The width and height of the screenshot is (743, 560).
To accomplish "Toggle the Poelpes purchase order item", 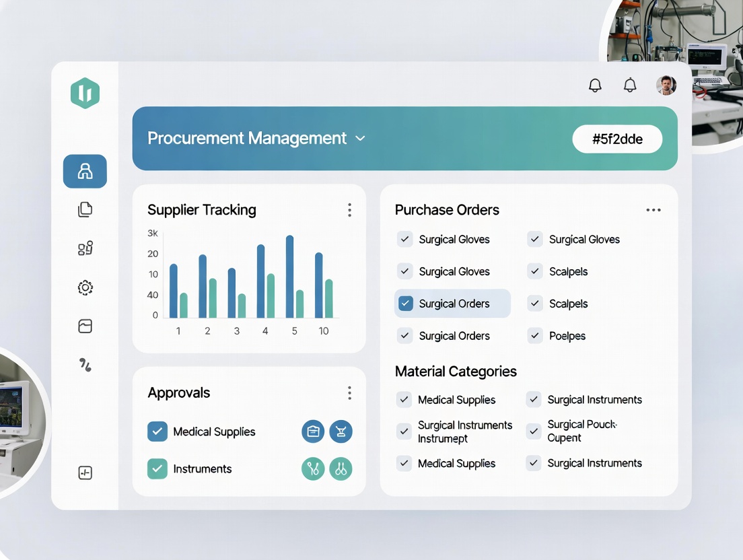I will click(x=535, y=336).
